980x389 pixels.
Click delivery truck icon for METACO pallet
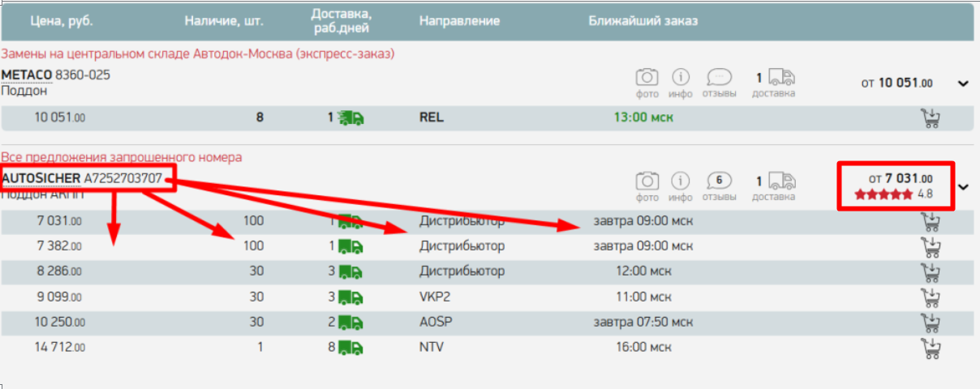coord(782,78)
